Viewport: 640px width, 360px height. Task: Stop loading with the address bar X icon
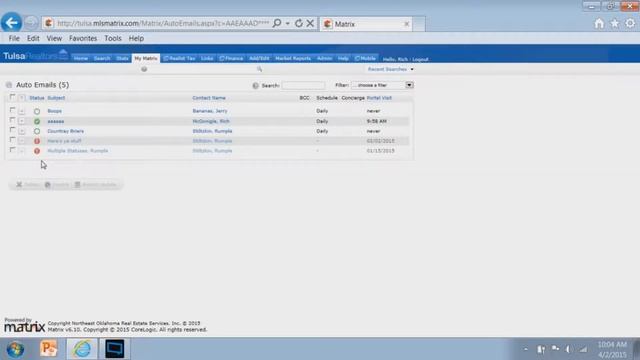310,23
